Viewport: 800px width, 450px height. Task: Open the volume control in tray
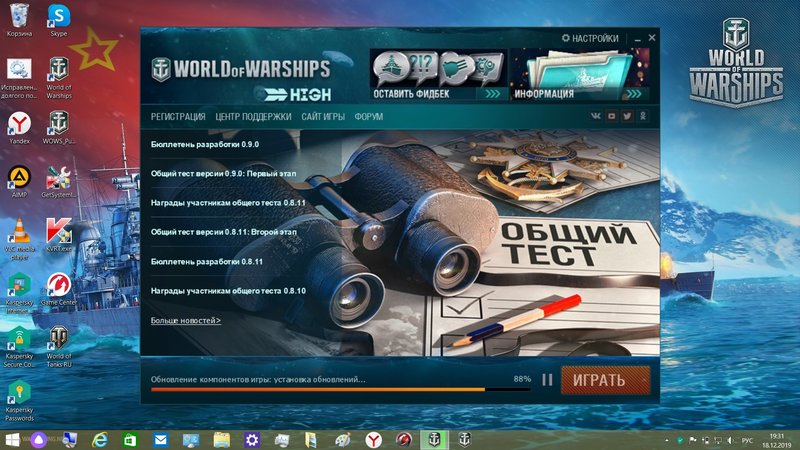(x=731, y=440)
